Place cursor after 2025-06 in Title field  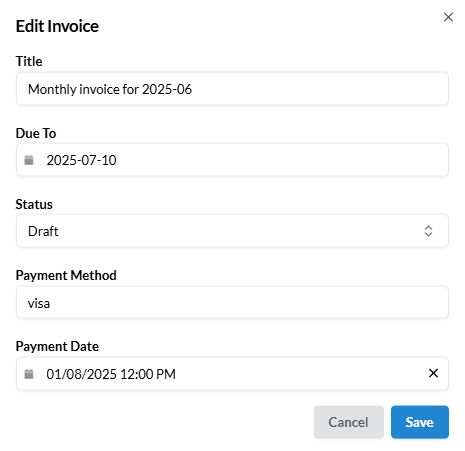pos(193,89)
